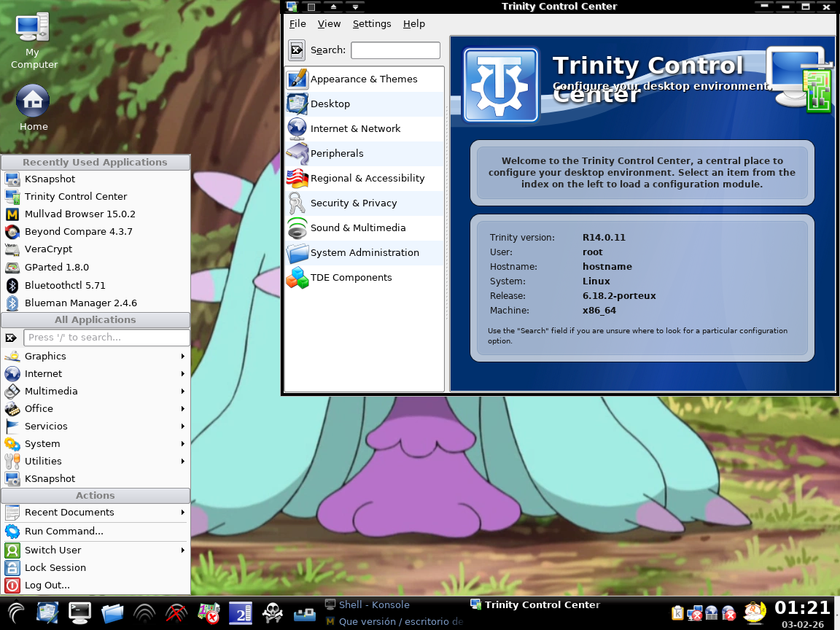Image resolution: width=840 pixels, height=630 pixels.
Task: Launch Blueman Manager 2.4.6
Action: tap(96, 303)
